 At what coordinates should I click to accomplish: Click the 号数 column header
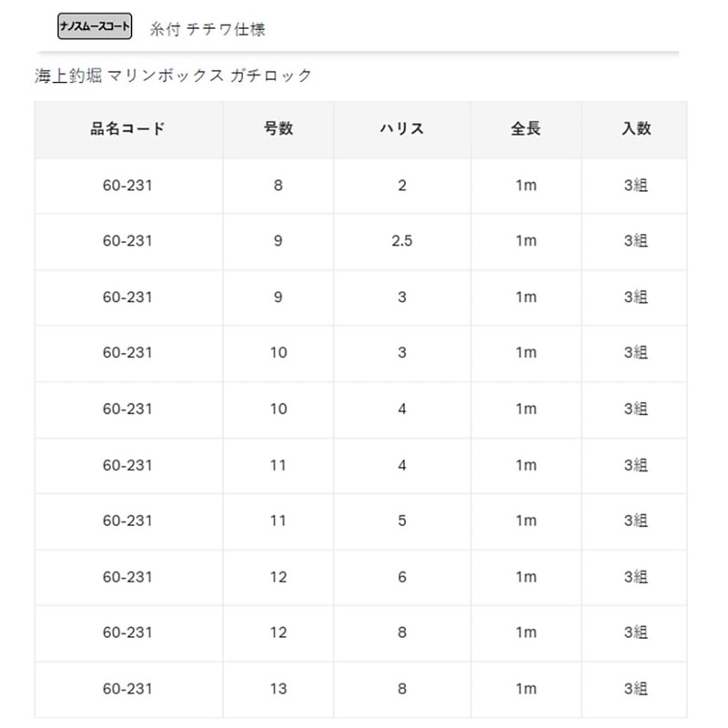click(x=278, y=129)
